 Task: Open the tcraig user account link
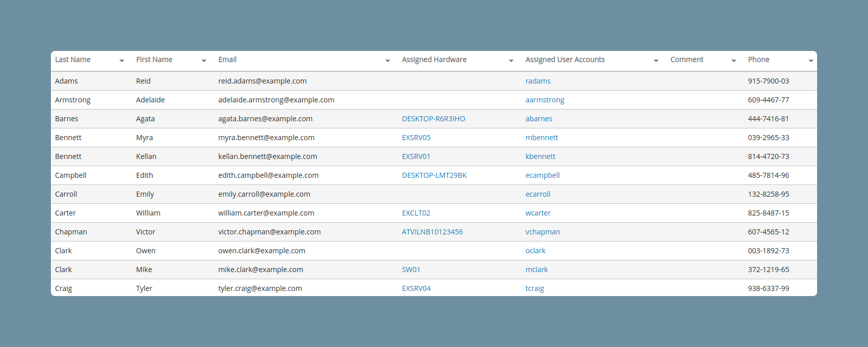pos(535,288)
